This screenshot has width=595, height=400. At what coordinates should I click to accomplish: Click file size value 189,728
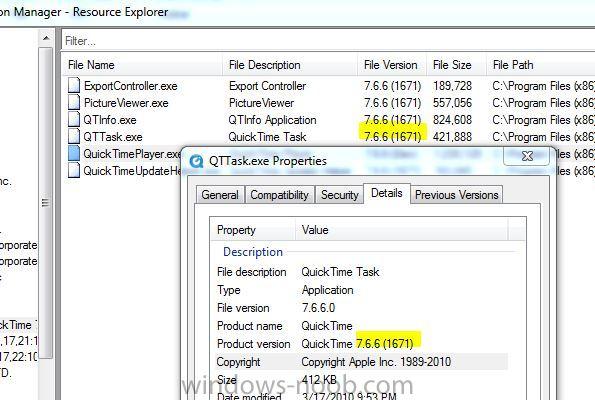coord(452,86)
